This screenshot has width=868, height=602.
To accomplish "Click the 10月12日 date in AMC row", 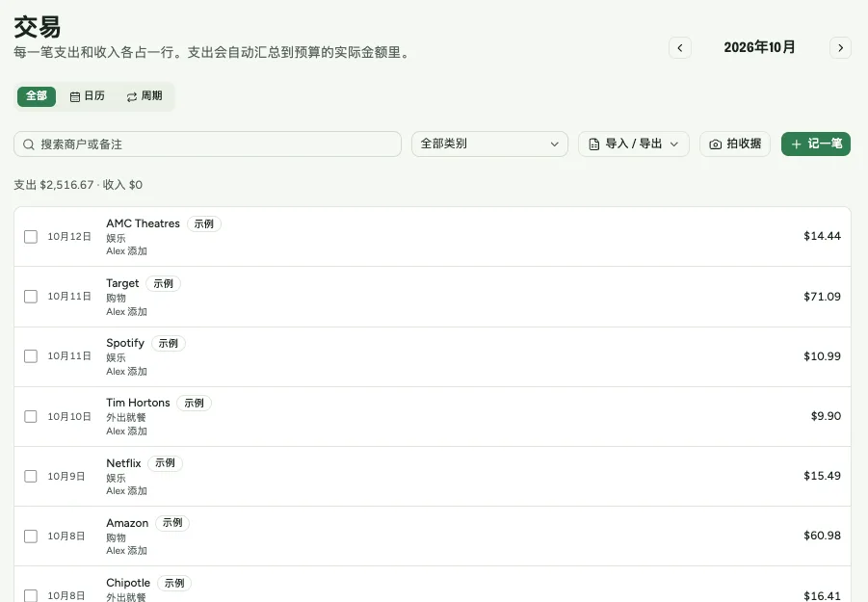I will coord(69,237).
